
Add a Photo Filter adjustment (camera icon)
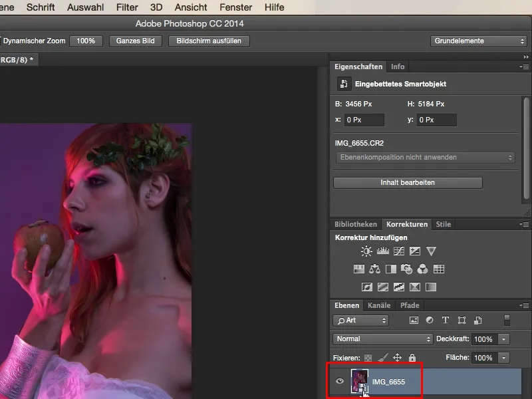(406, 269)
